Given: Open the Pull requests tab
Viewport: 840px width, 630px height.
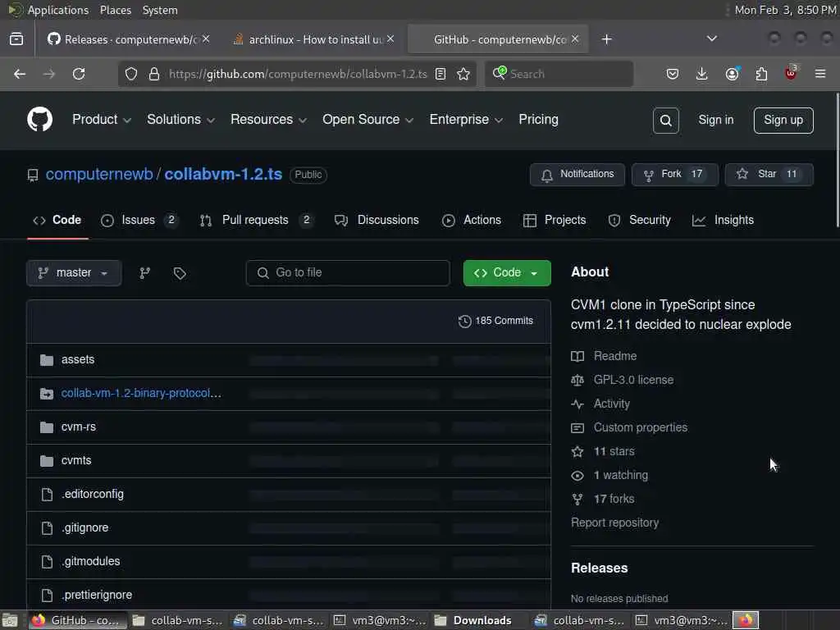Looking at the screenshot, I should (x=256, y=220).
